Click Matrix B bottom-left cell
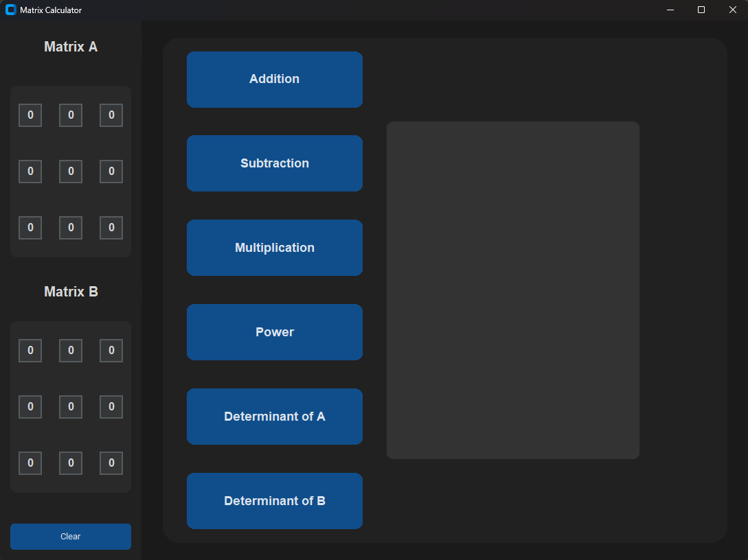The width and height of the screenshot is (748, 560). click(30, 463)
